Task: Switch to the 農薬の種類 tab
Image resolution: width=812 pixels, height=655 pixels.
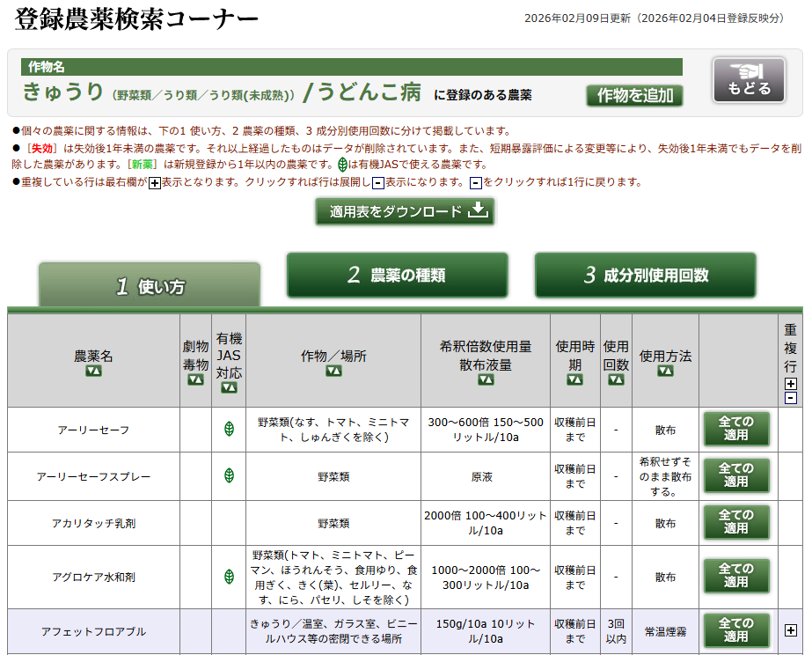Action: tap(398, 275)
